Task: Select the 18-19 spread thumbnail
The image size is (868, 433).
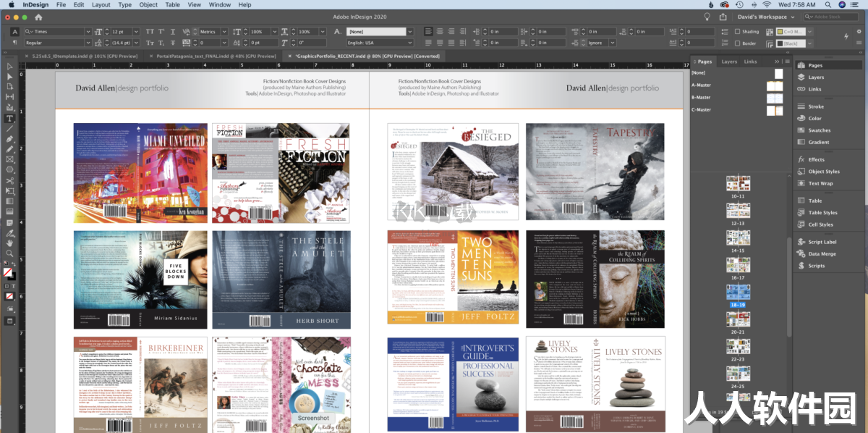Action: [738, 292]
